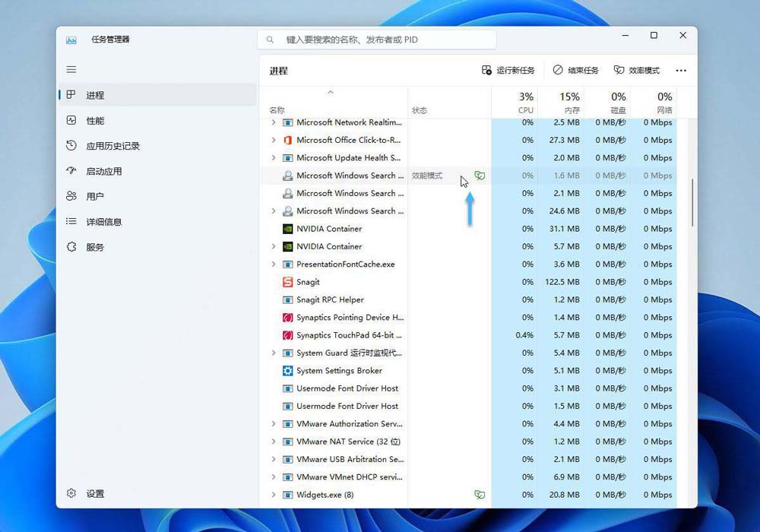Open 详细信息 details page
The image size is (760, 532).
tap(103, 222)
